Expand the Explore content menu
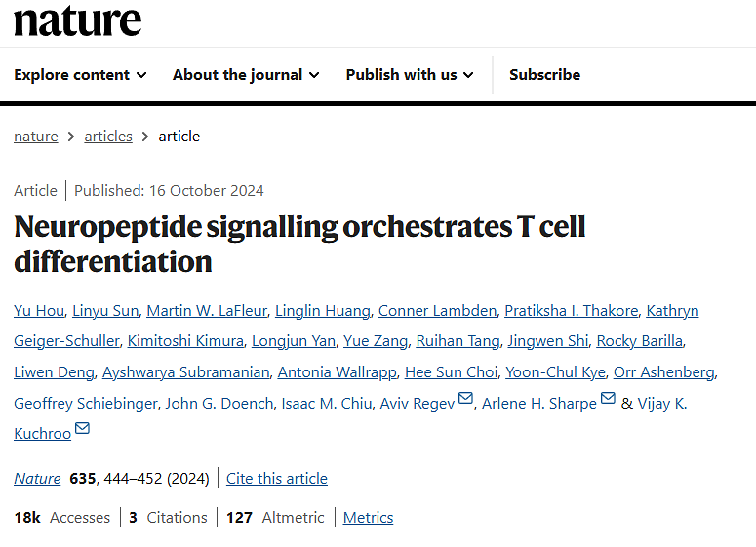 (x=80, y=75)
